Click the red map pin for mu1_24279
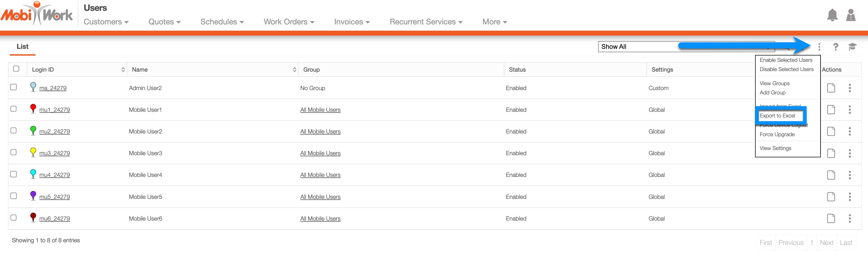The height and width of the screenshot is (261, 868). tap(33, 109)
